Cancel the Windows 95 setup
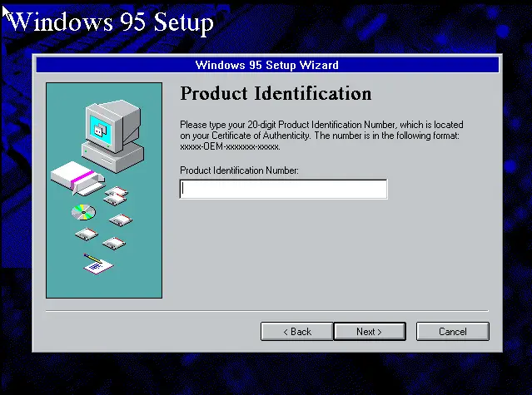The image size is (532, 395). click(452, 332)
